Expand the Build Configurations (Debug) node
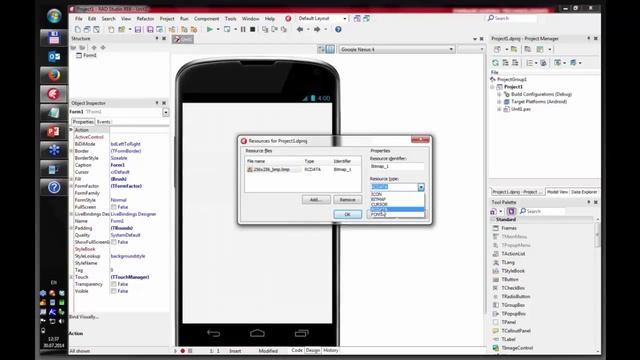This screenshot has width=640, height=360. tap(499, 94)
